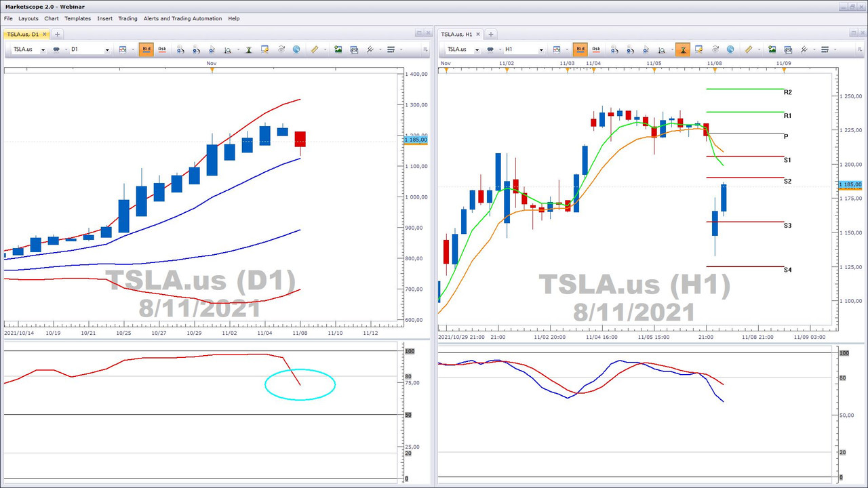The width and height of the screenshot is (868, 488).
Task: Click second indicator icon after Ask, D1 toolbar
Action: 196,49
